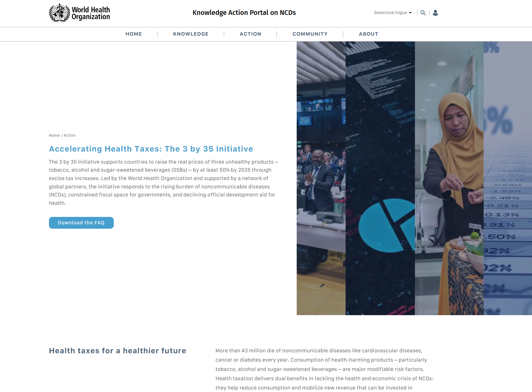Click the Action breadcrumb link
532x392 pixels.
[x=69, y=135]
